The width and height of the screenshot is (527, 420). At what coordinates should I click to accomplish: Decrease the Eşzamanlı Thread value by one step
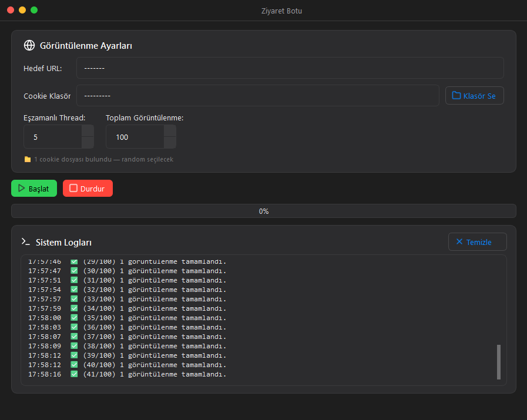pos(88,143)
